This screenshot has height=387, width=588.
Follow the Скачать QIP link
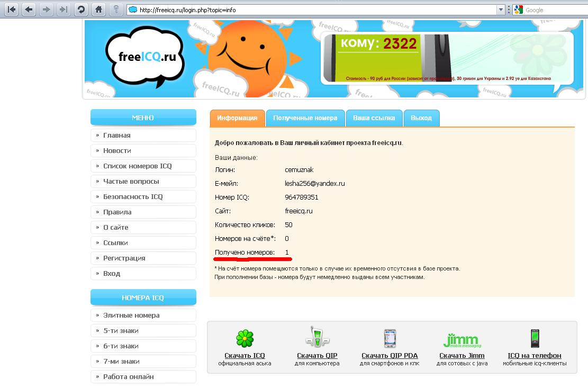[x=317, y=356]
